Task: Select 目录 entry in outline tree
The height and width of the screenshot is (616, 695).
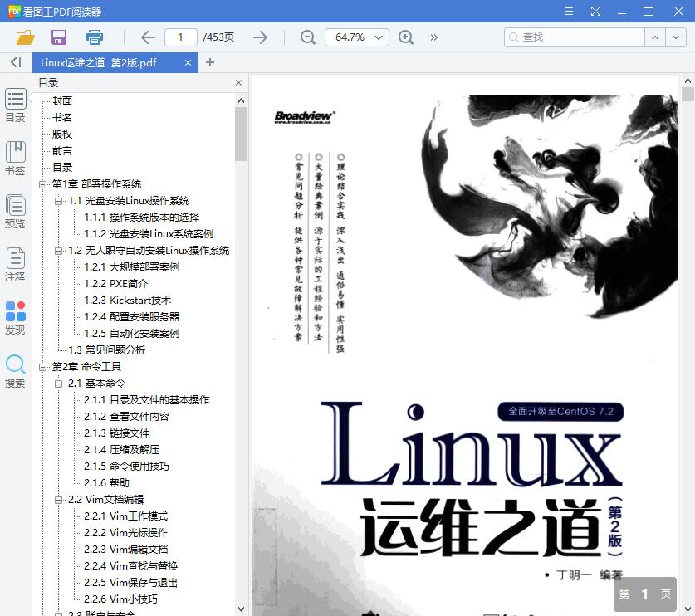Action: (62, 168)
